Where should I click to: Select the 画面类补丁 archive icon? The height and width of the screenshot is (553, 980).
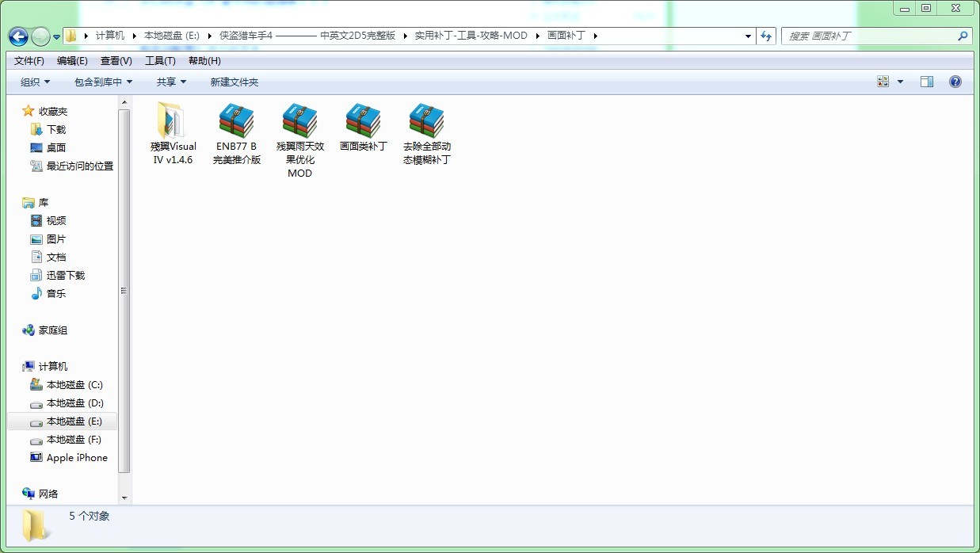click(x=363, y=120)
